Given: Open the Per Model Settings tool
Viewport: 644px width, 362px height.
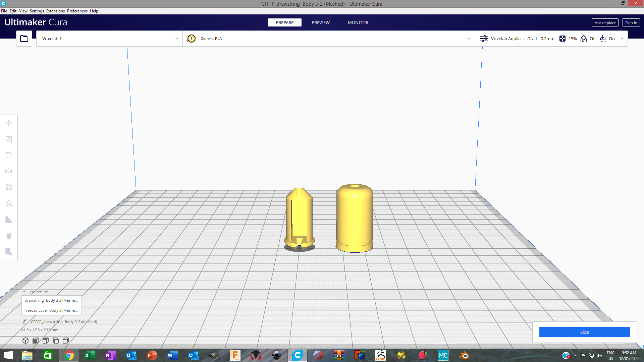Looking at the screenshot, I should tap(9, 187).
